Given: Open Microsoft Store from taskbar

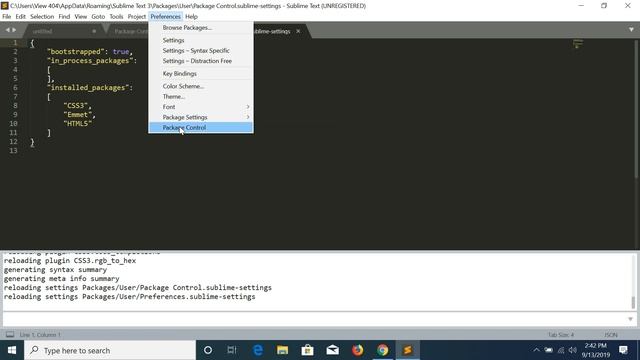Looking at the screenshot, I should [x=307, y=350].
